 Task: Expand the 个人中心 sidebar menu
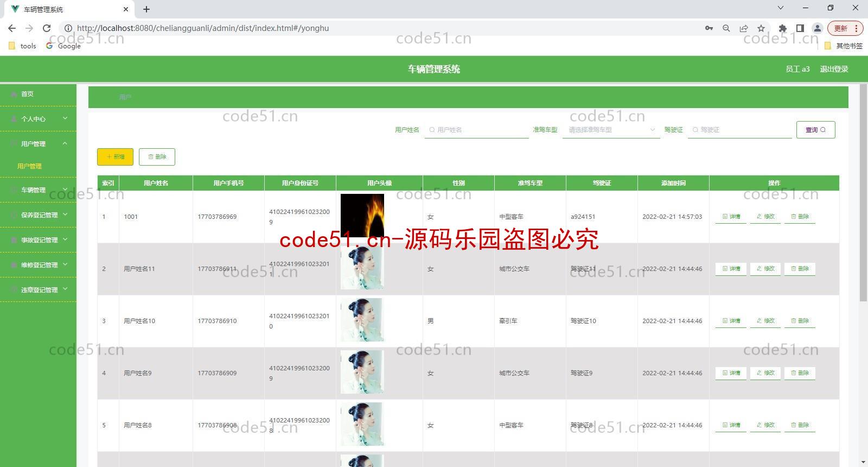click(x=38, y=119)
